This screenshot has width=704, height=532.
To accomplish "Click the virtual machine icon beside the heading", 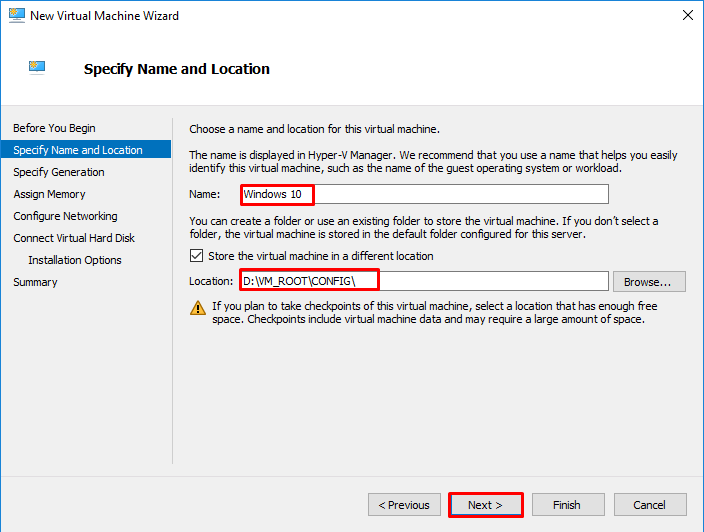I will tap(37, 67).
